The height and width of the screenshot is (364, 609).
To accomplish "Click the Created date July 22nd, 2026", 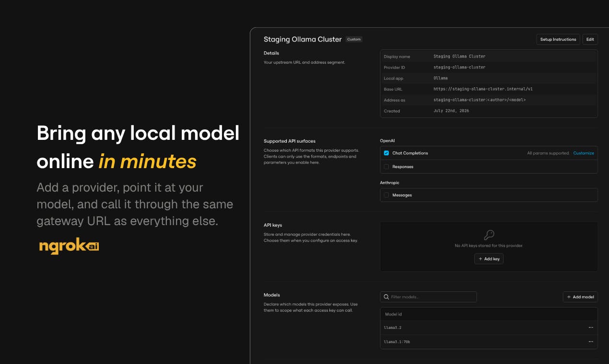I will (x=451, y=111).
